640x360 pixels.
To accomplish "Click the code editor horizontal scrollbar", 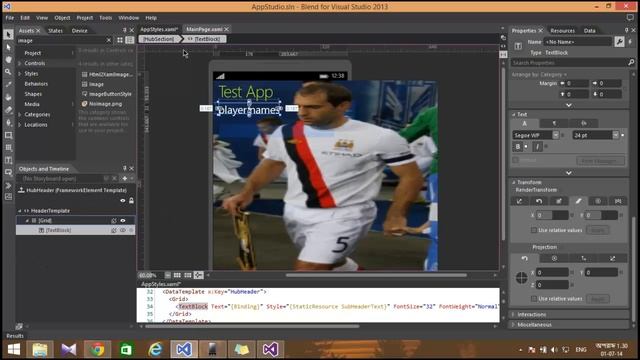I will pos(252,326).
